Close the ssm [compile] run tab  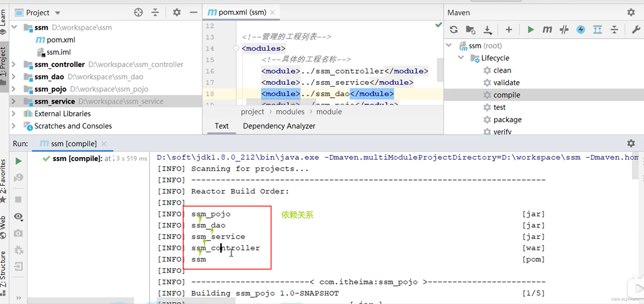104,144
